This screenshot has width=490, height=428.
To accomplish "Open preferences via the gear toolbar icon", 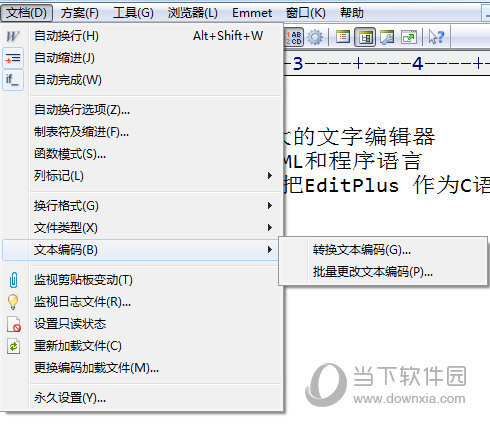I will 315,37.
